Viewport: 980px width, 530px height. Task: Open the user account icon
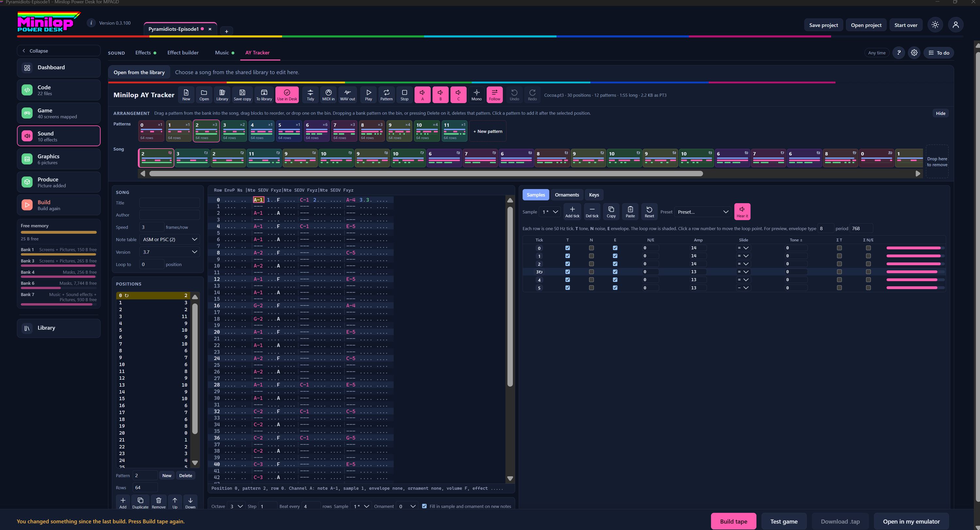tap(955, 25)
